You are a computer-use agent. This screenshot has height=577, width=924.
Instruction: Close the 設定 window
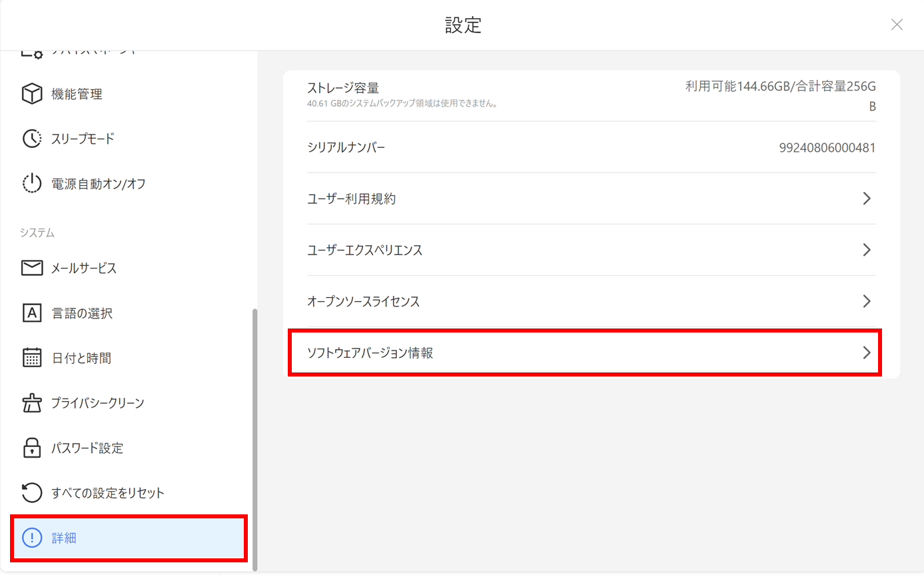pos(897,25)
